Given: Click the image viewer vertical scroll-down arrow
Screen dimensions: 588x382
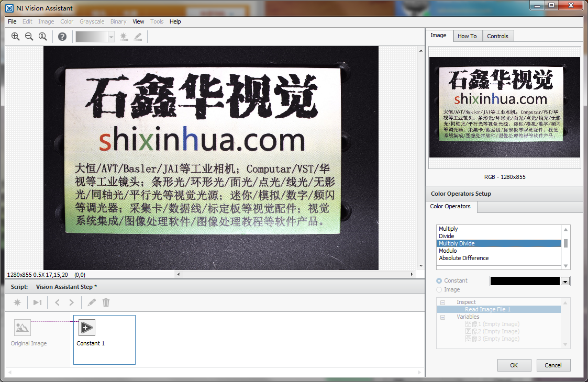Looking at the screenshot, I should 421,266.
